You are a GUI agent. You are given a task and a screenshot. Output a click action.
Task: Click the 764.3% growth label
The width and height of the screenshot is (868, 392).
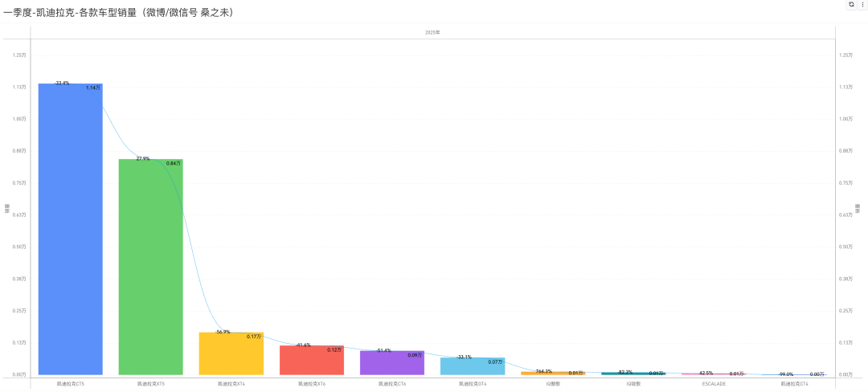[x=543, y=371]
